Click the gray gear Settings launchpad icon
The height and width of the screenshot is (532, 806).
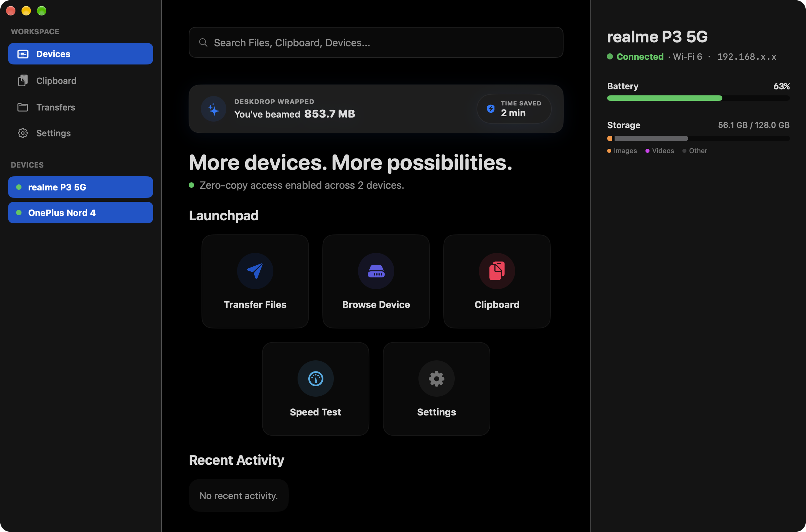436,378
